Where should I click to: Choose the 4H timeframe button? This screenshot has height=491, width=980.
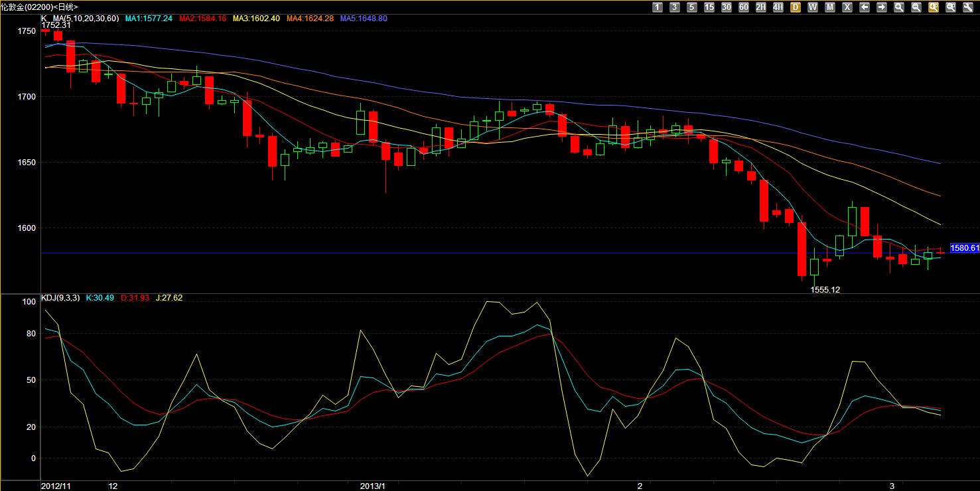(778, 7)
